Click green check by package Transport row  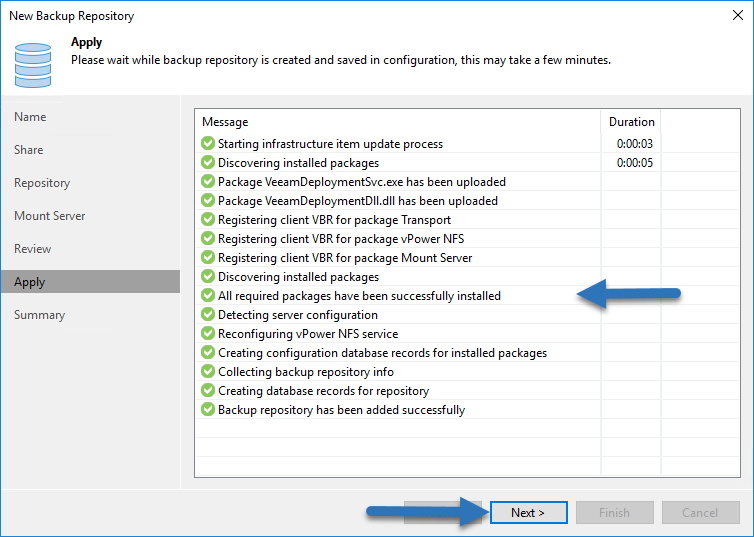pyautogui.click(x=208, y=219)
